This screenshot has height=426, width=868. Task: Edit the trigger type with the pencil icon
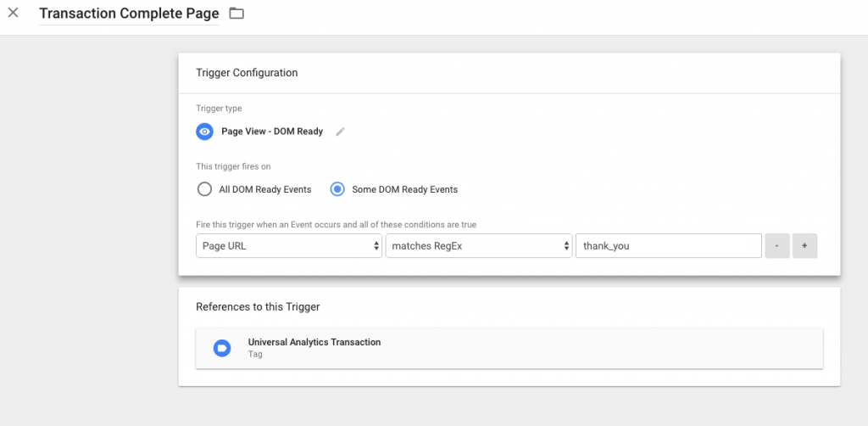[x=341, y=132]
